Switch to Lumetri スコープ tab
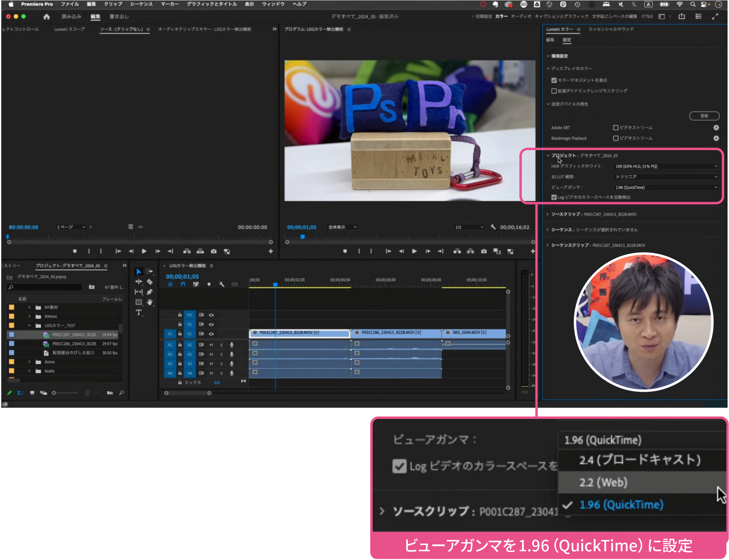Screen dimensions: 729x560 point(69,29)
